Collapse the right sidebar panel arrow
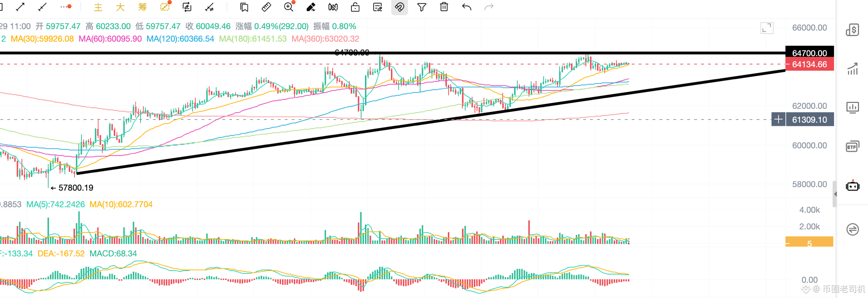The width and height of the screenshot is (868, 298). point(835,194)
